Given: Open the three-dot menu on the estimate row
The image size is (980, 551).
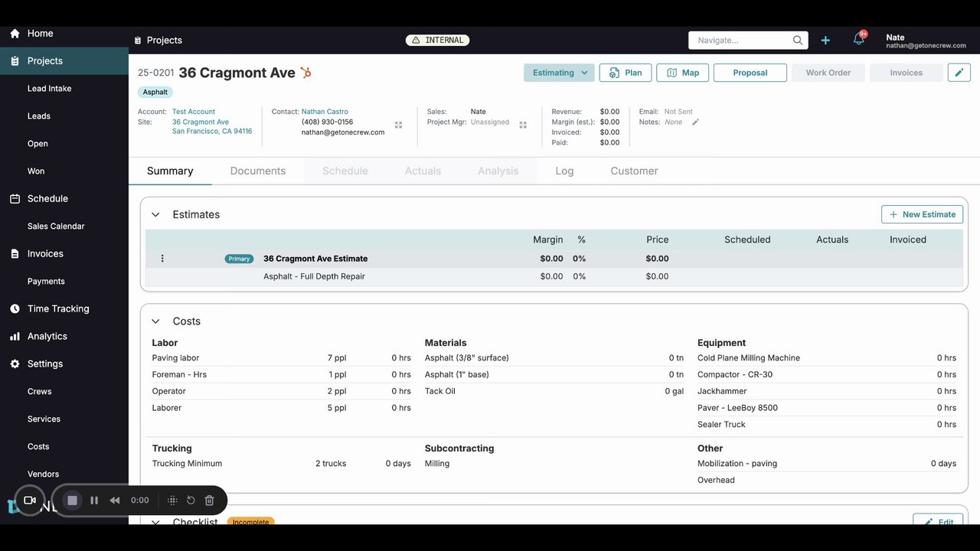Looking at the screenshot, I should click(162, 259).
